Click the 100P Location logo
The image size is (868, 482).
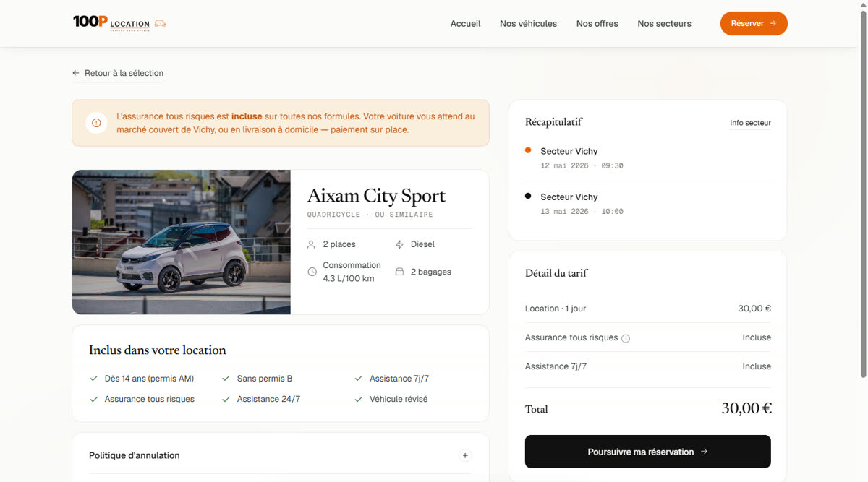119,23
